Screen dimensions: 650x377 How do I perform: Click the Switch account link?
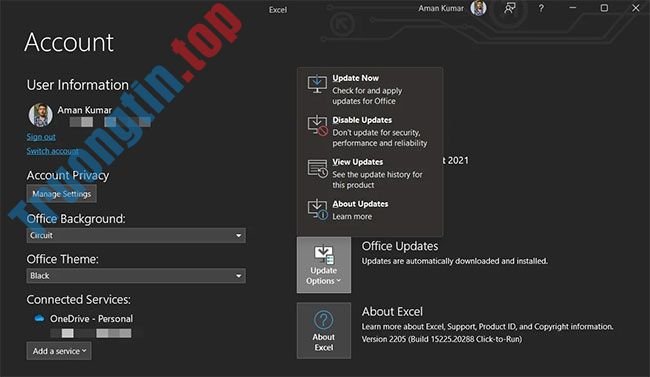(x=53, y=151)
